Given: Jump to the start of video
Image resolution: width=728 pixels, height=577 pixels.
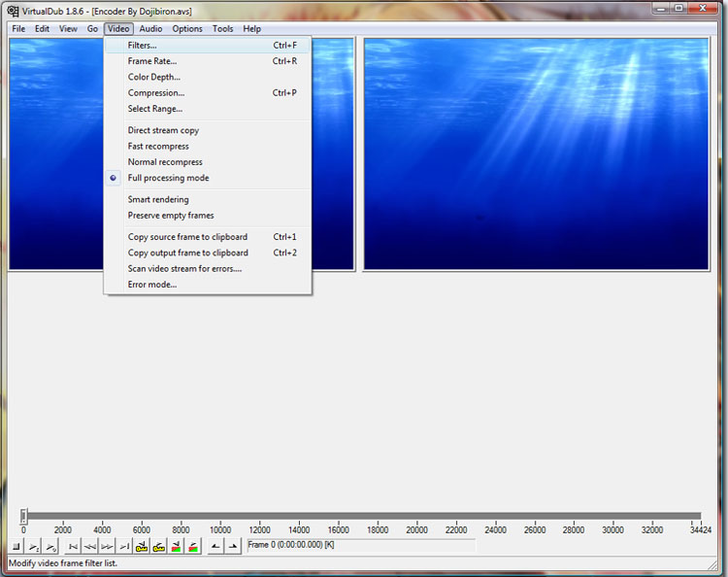Looking at the screenshot, I should (73, 547).
